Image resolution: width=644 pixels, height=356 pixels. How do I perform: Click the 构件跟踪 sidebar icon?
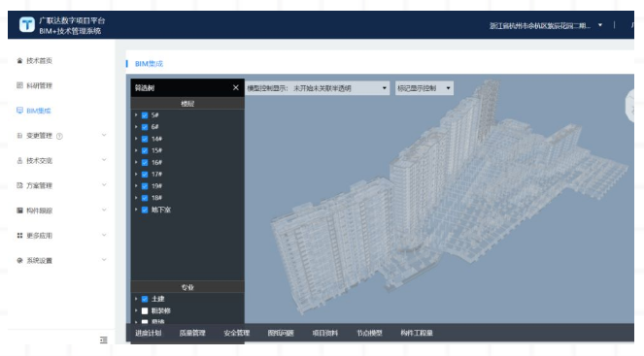coord(19,210)
